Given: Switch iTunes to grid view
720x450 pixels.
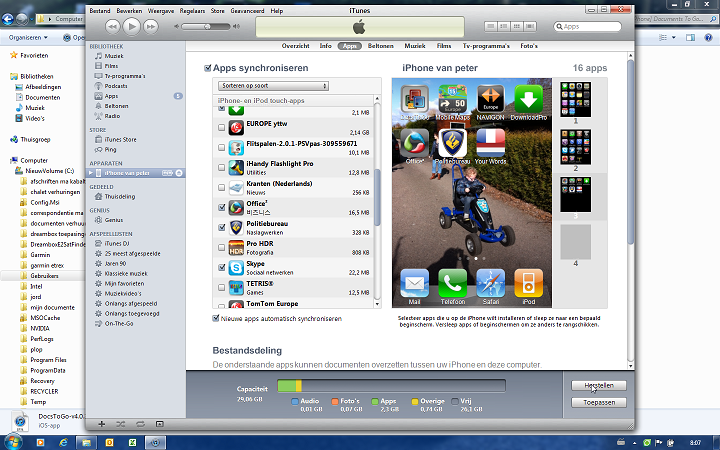Looking at the screenshot, I should click(517, 27).
